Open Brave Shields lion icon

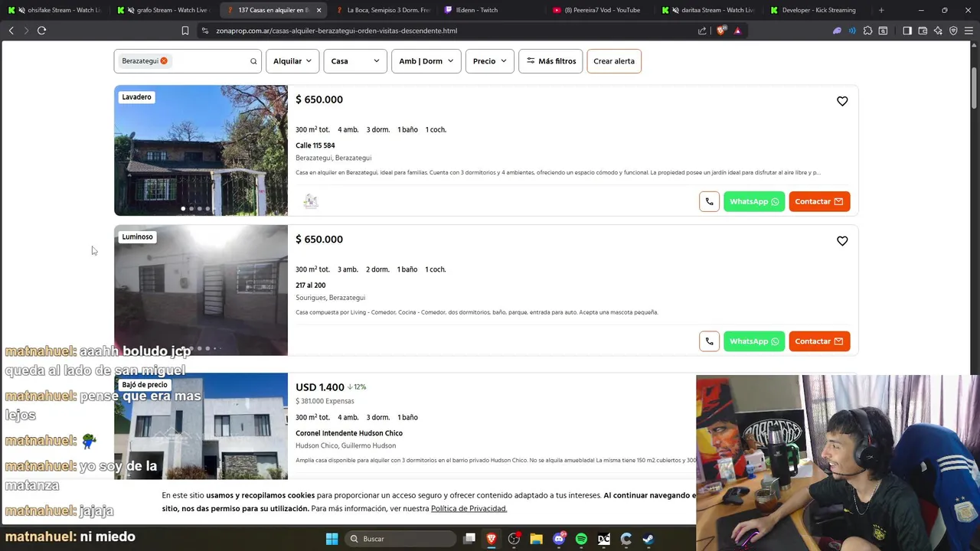pyautogui.click(x=721, y=31)
